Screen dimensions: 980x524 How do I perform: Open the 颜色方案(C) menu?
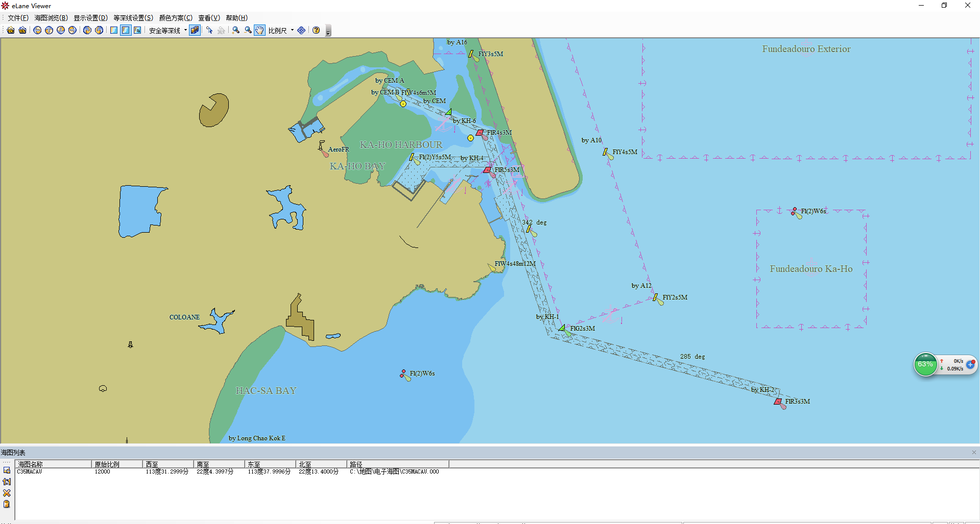(176, 18)
